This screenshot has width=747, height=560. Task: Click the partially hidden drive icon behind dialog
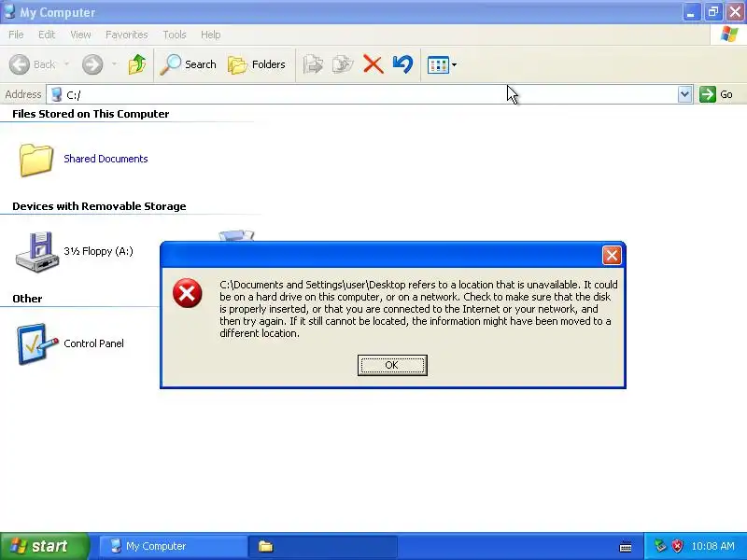[236, 236]
